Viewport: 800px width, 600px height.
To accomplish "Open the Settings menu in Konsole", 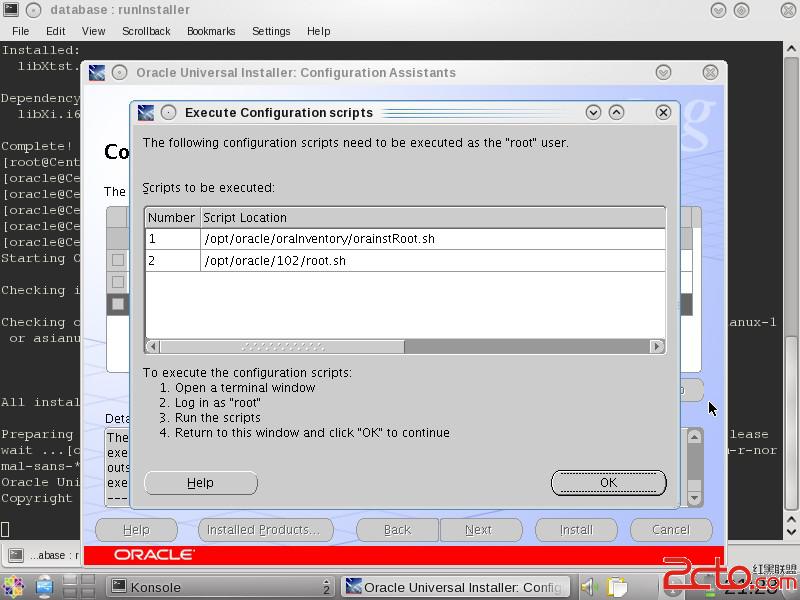I will [271, 31].
